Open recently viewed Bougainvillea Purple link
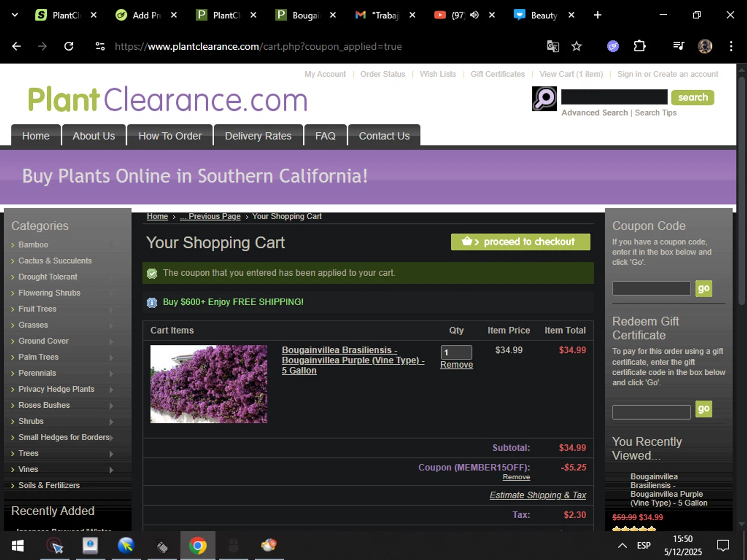Screen dimensions: 747x560 tap(669, 490)
